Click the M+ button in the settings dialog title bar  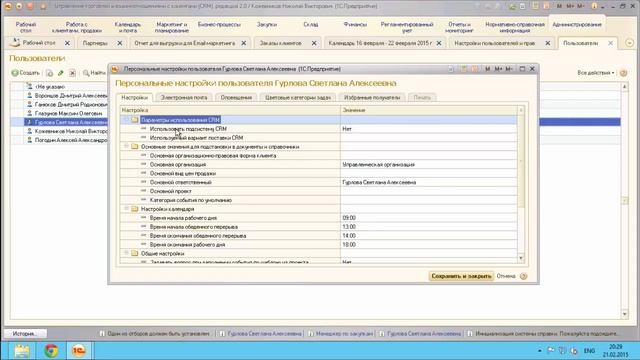click(x=498, y=69)
